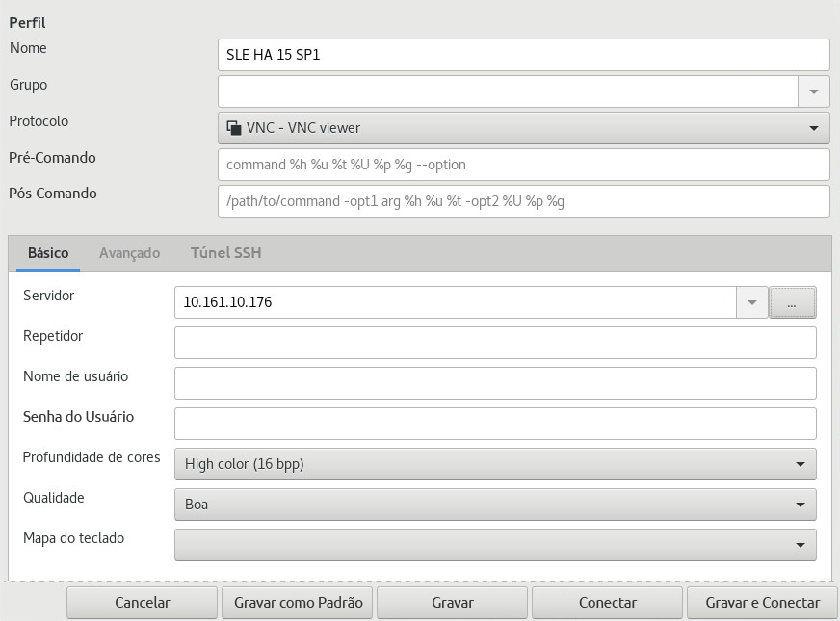
Task: Click the Servidor label
Action: (x=49, y=296)
